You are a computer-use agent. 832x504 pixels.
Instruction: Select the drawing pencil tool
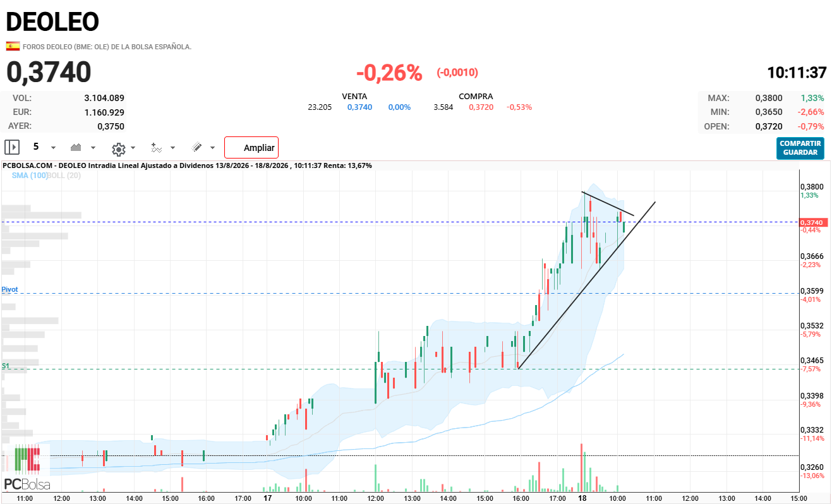196,147
